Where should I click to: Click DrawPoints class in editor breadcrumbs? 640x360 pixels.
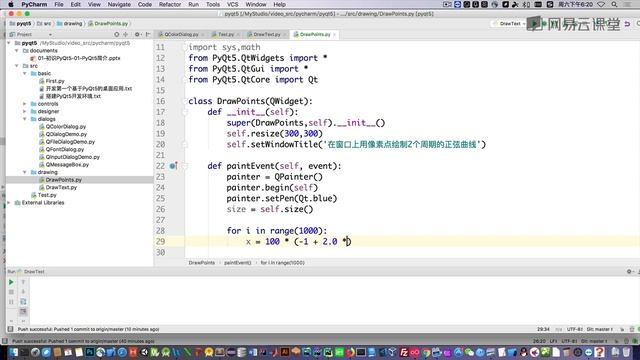(x=202, y=263)
